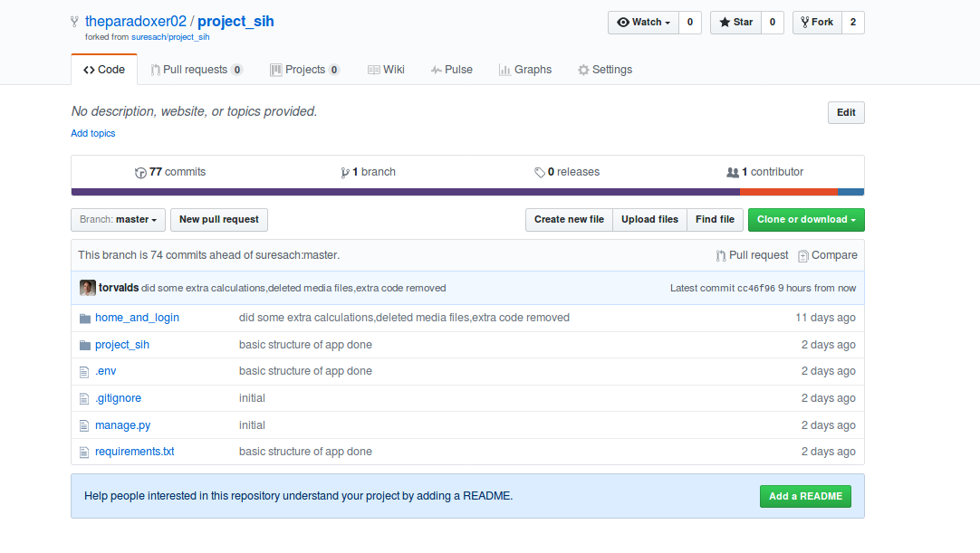Switch to the Pull requests tab
This screenshot has height=553, width=980.
tap(197, 69)
